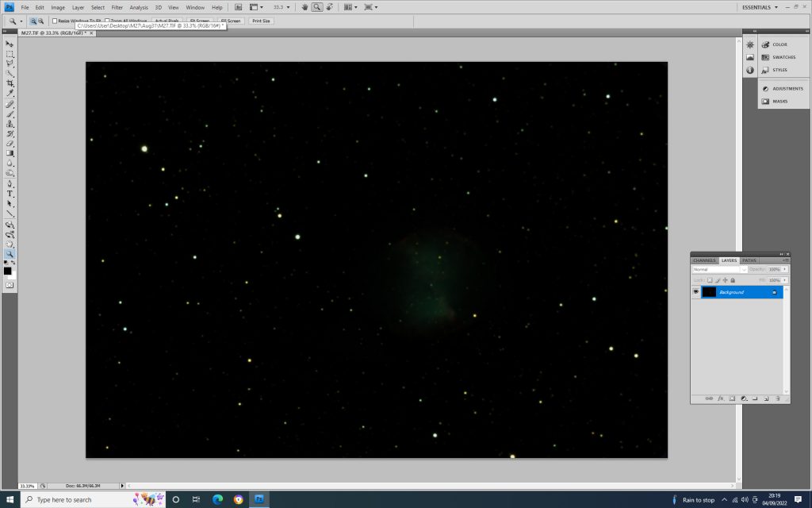Select the Horizontal Type tool
This screenshot has height=508, width=812.
[10, 194]
